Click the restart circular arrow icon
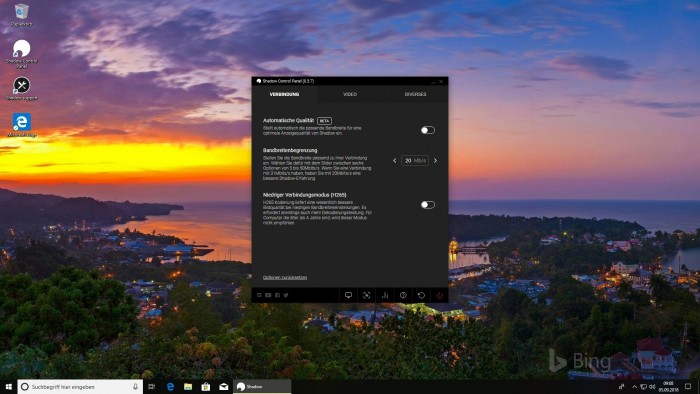 pyautogui.click(x=421, y=295)
